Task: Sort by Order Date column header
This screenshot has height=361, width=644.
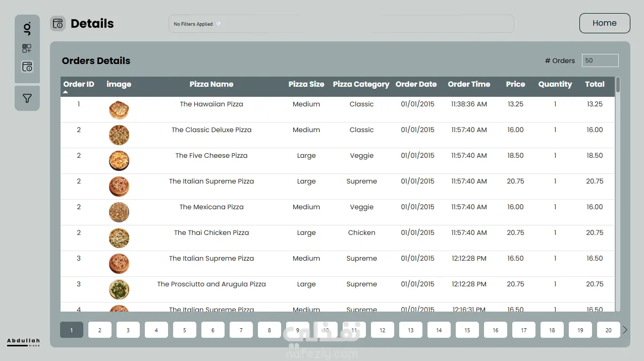Action: pyautogui.click(x=416, y=84)
